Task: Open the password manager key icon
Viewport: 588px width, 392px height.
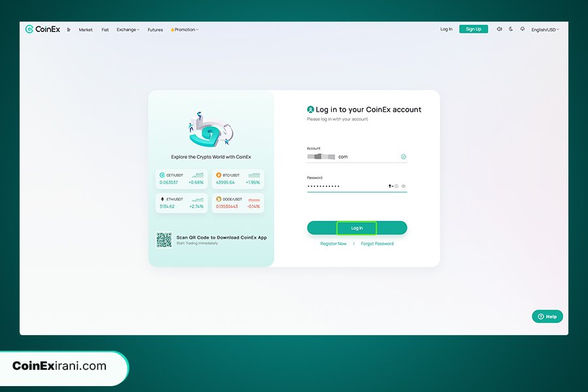Action: pyautogui.click(x=390, y=186)
